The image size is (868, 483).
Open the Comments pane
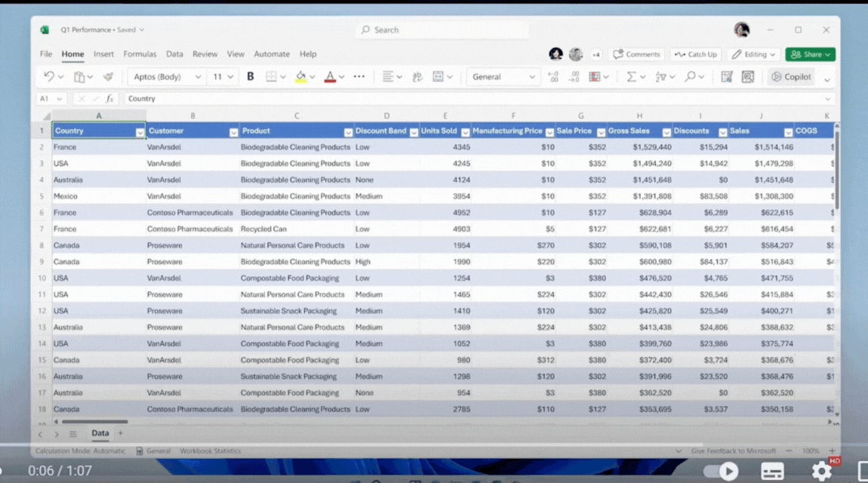636,54
